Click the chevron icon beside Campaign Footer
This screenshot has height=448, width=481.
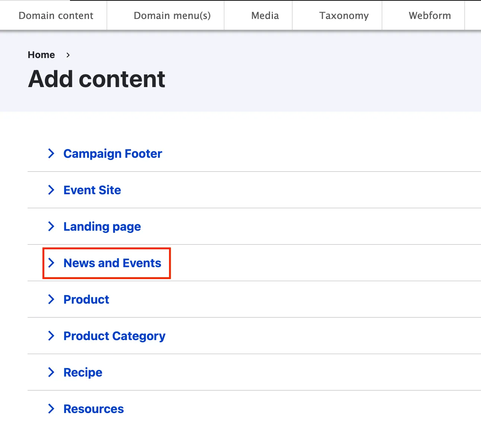[x=51, y=153]
